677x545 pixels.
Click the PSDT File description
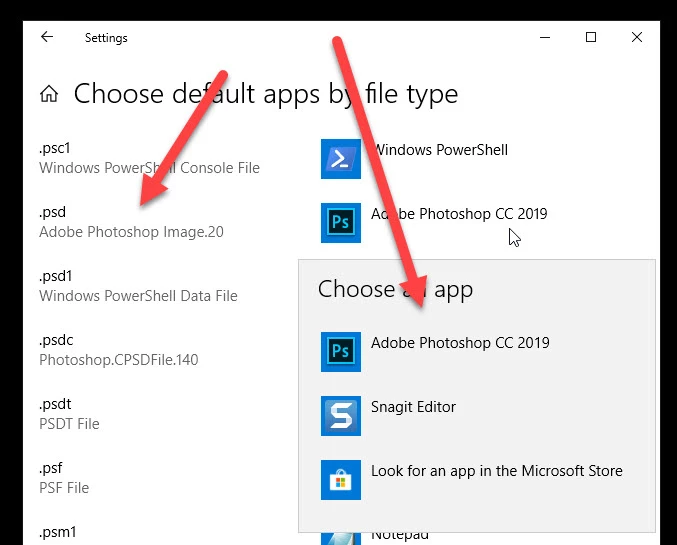coord(69,424)
